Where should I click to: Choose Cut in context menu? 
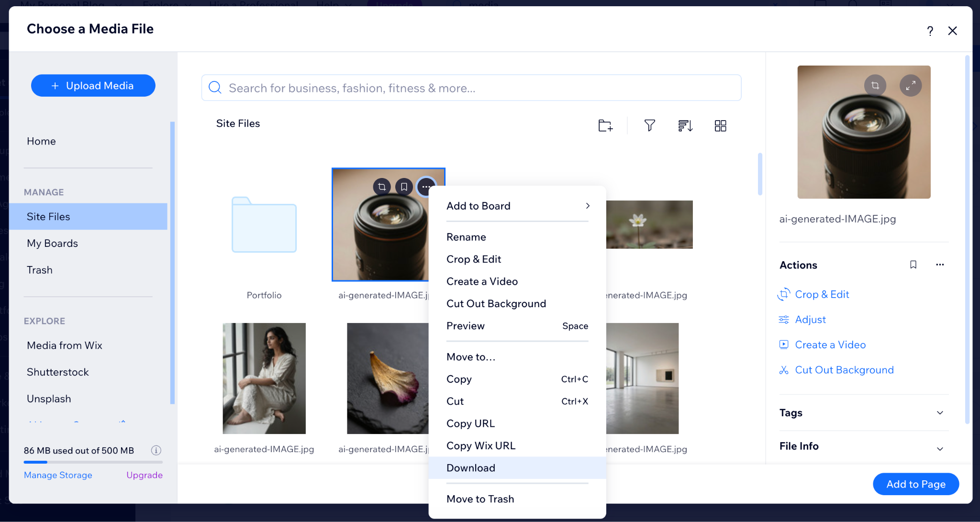click(x=517, y=401)
